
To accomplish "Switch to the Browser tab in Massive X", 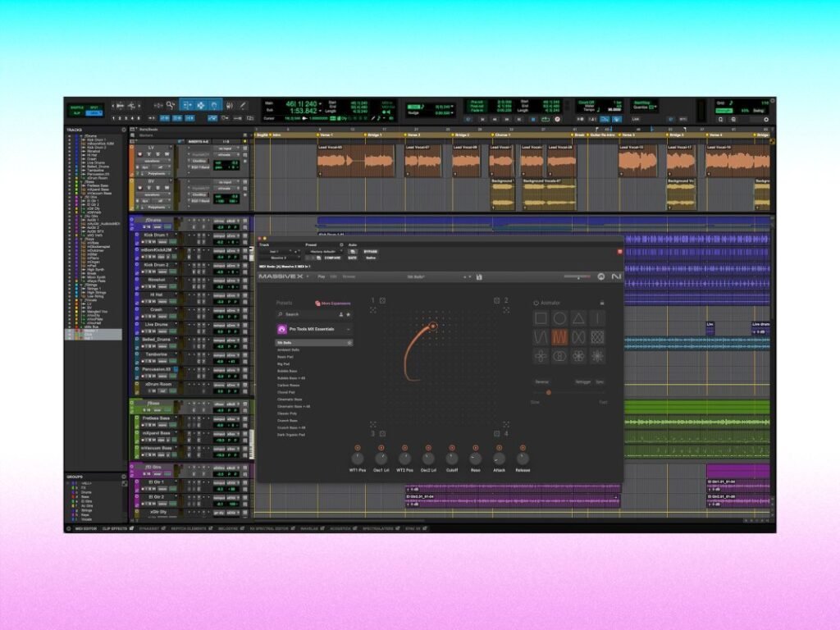I will coord(348,277).
